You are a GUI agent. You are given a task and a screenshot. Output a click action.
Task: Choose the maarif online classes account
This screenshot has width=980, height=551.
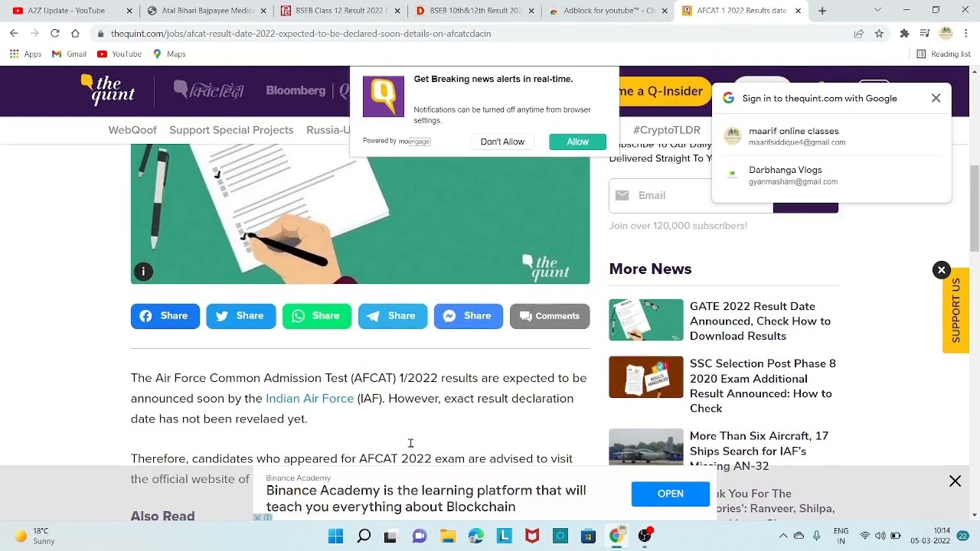click(x=831, y=136)
